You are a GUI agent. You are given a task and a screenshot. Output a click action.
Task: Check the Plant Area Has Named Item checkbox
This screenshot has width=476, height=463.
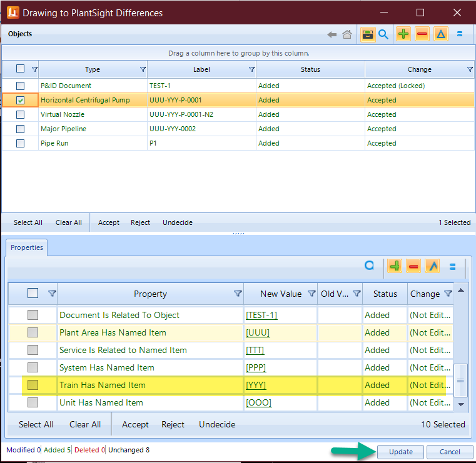click(33, 332)
